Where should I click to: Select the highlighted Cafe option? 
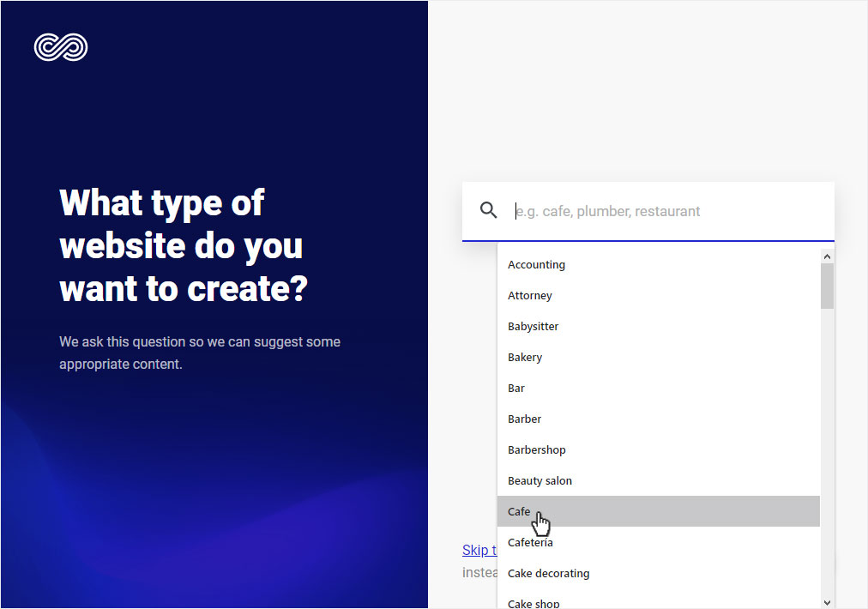click(658, 511)
